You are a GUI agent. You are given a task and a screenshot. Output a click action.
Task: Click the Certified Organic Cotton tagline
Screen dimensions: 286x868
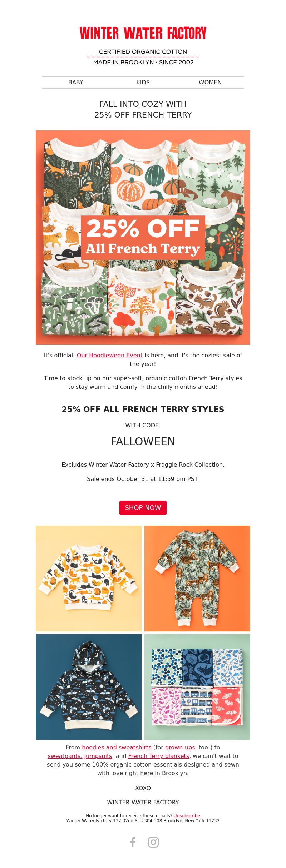click(143, 52)
